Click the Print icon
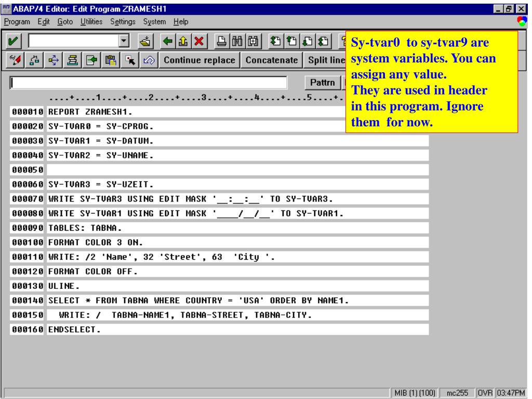532x399 pixels. point(221,42)
